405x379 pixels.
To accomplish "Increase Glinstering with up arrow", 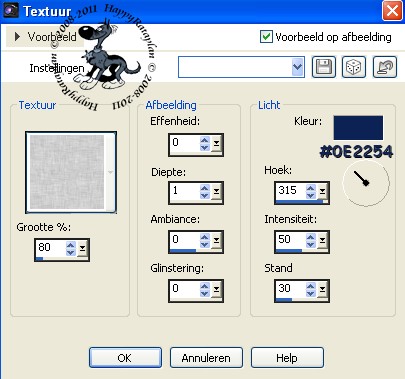I will [x=205, y=286].
